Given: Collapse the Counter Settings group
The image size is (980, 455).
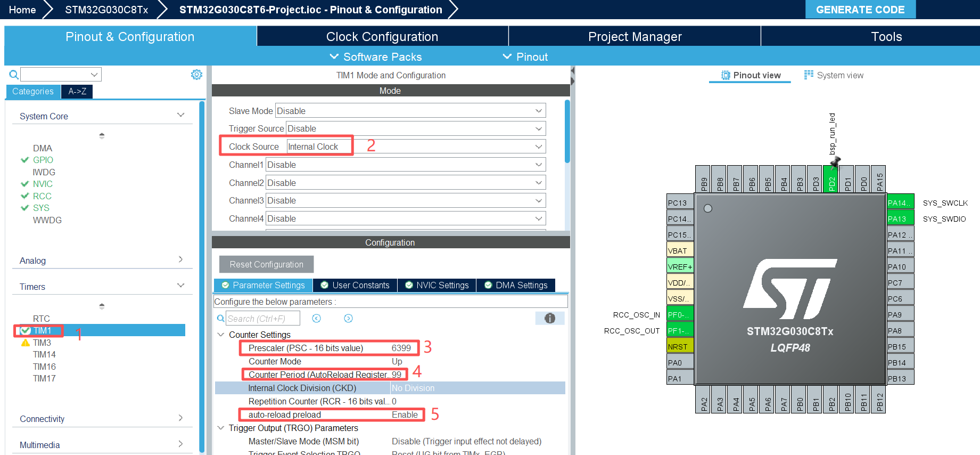Looking at the screenshot, I should tap(221, 335).
